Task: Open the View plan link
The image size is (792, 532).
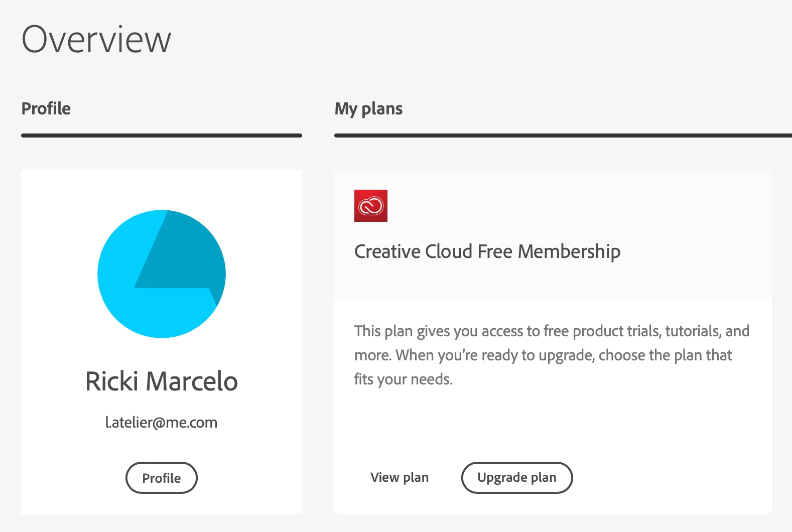Action: [400, 477]
